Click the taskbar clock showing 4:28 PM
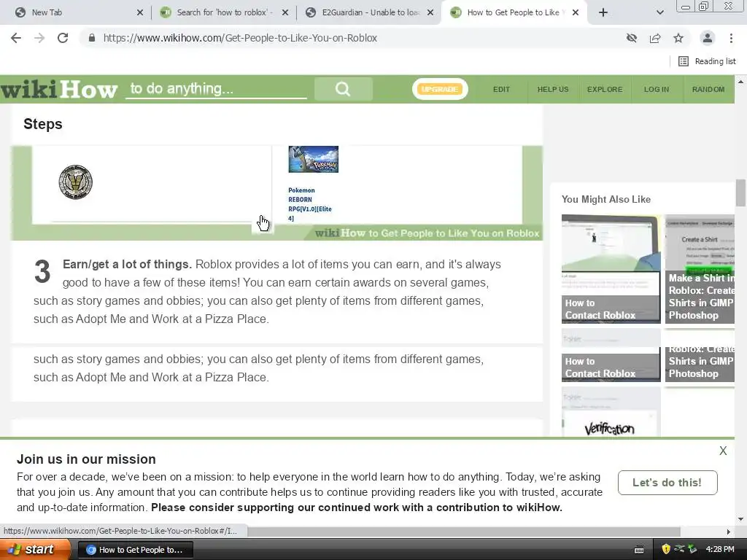The height and width of the screenshot is (560, 747). (720, 549)
